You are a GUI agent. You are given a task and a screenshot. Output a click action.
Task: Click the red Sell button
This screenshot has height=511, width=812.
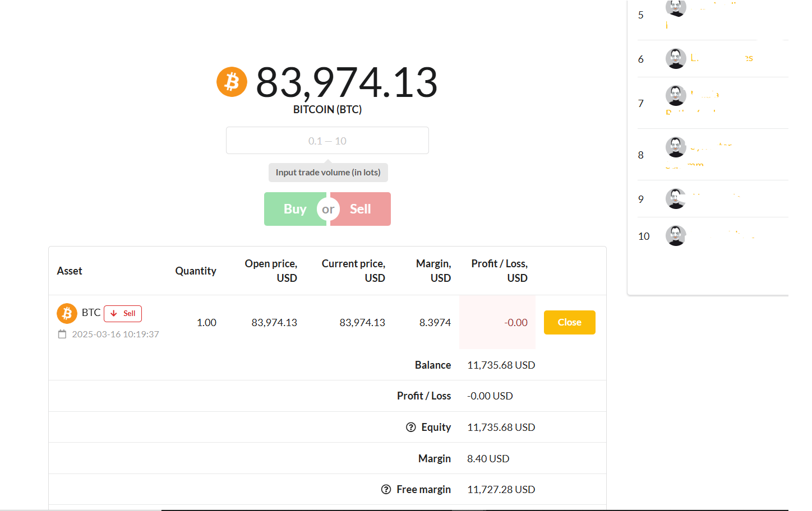361,209
